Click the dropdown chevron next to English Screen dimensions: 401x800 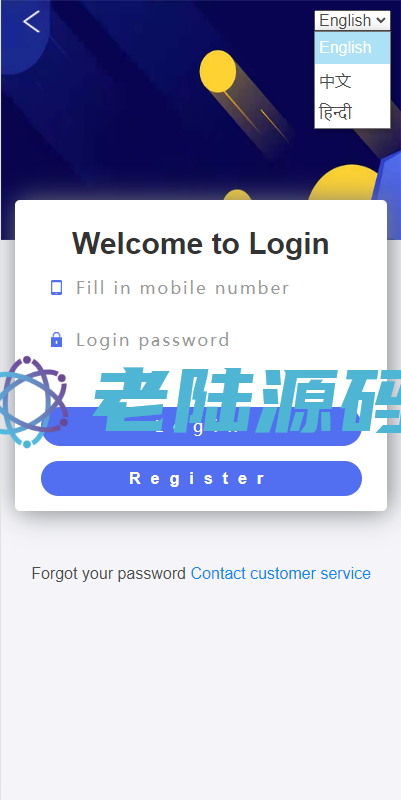(380, 20)
